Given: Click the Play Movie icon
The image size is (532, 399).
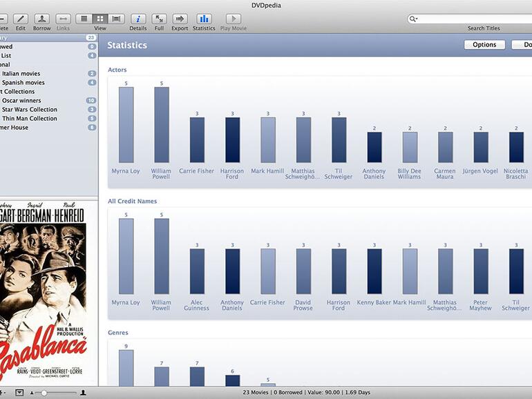Looking at the screenshot, I should click(x=234, y=19).
